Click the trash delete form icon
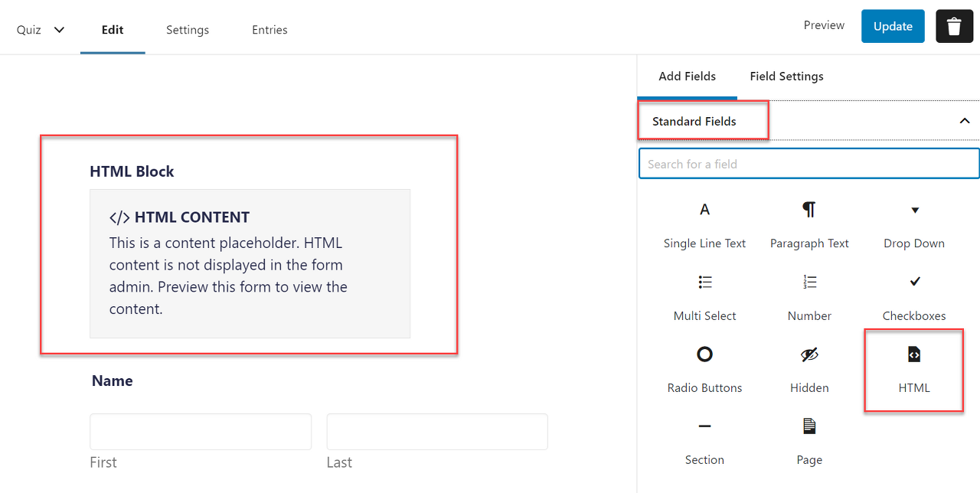The height and width of the screenshot is (493, 980). (954, 26)
